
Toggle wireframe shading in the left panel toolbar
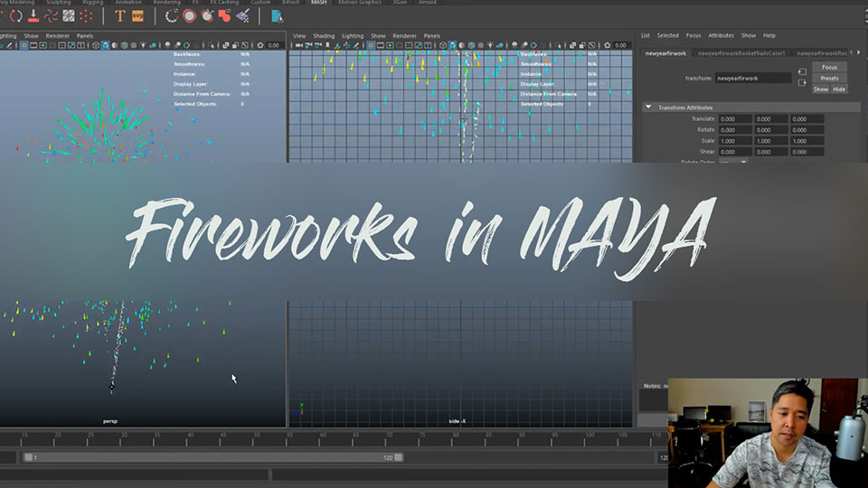tap(95, 45)
